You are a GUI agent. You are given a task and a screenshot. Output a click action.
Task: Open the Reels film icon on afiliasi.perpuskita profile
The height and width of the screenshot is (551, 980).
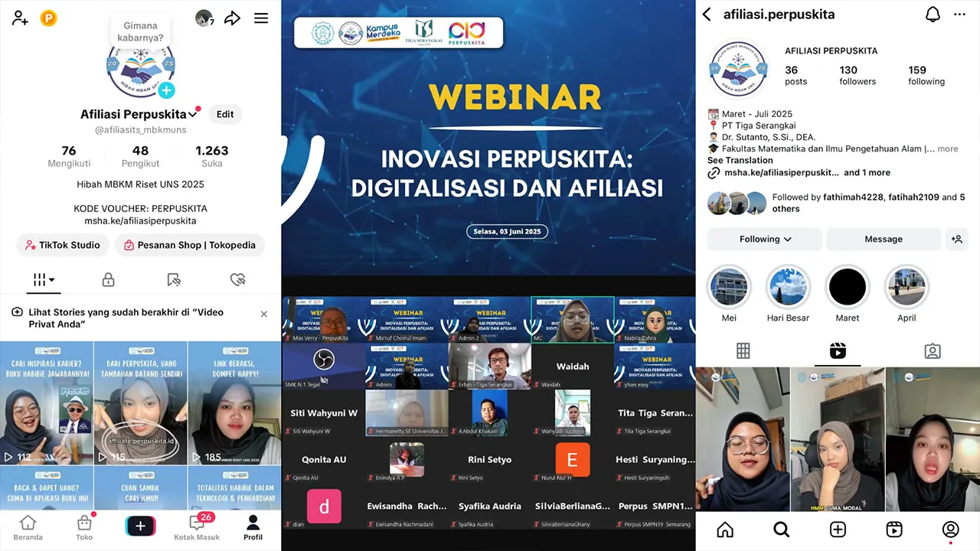837,350
